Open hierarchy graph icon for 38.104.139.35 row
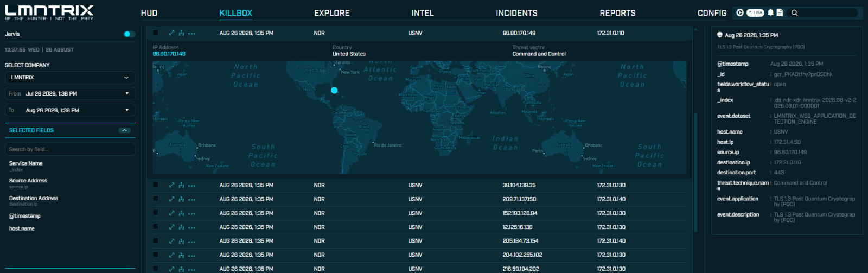The height and width of the screenshot is (273, 868). (x=181, y=185)
